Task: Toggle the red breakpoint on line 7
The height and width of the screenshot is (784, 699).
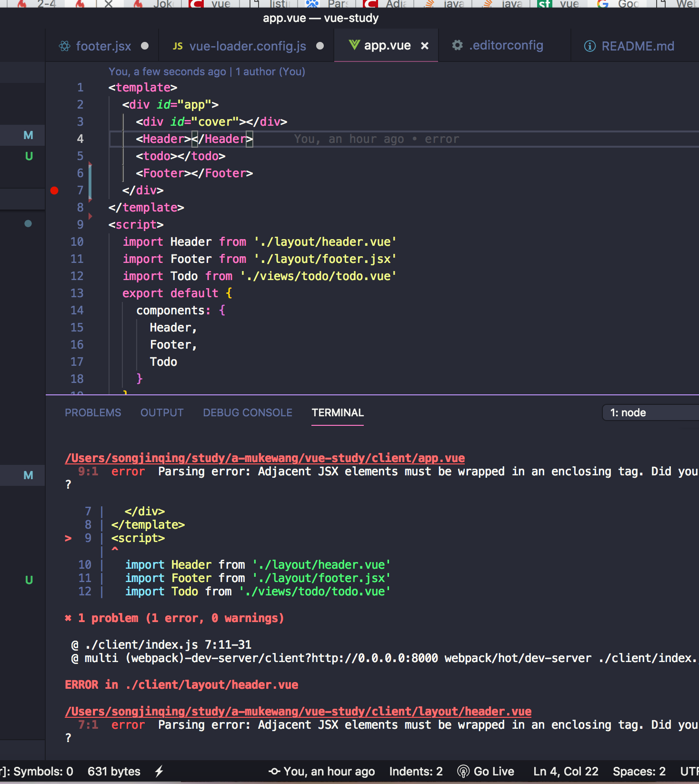Action: (54, 191)
